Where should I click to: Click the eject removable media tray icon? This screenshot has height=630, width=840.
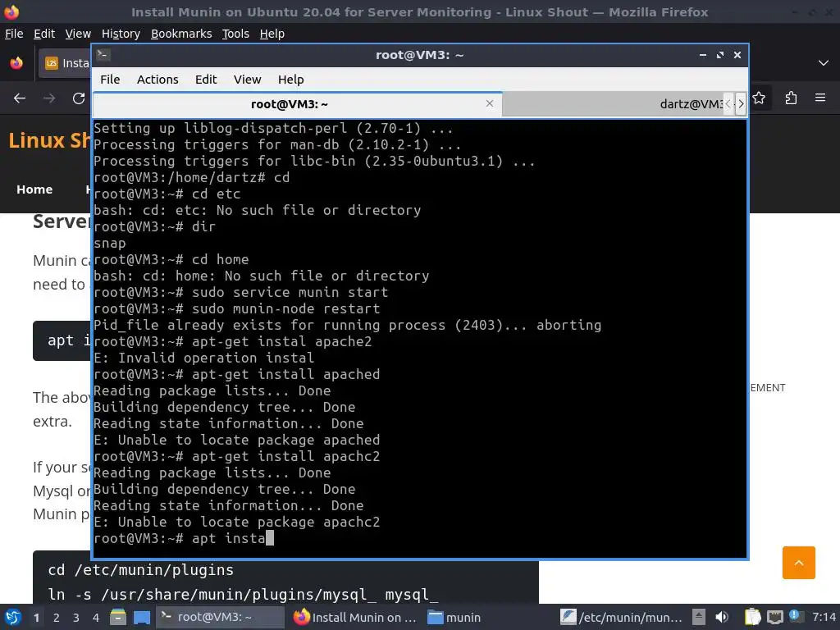coord(698,617)
